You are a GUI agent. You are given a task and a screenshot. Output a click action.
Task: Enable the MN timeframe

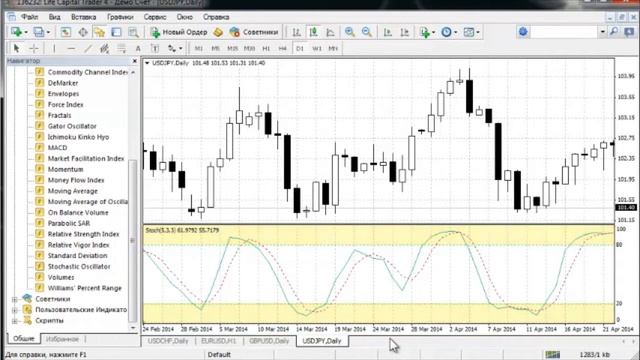333,49
